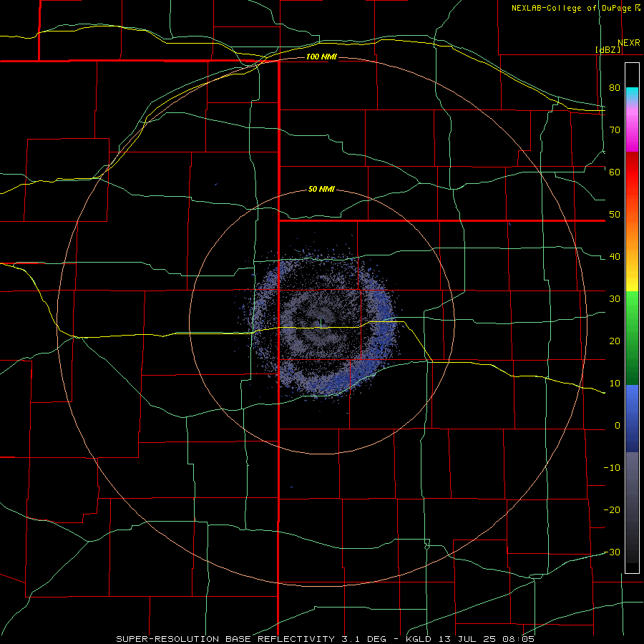Click the cyan top band of the color scale
Viewport: 644px width, 644px height.
[632, 94]
